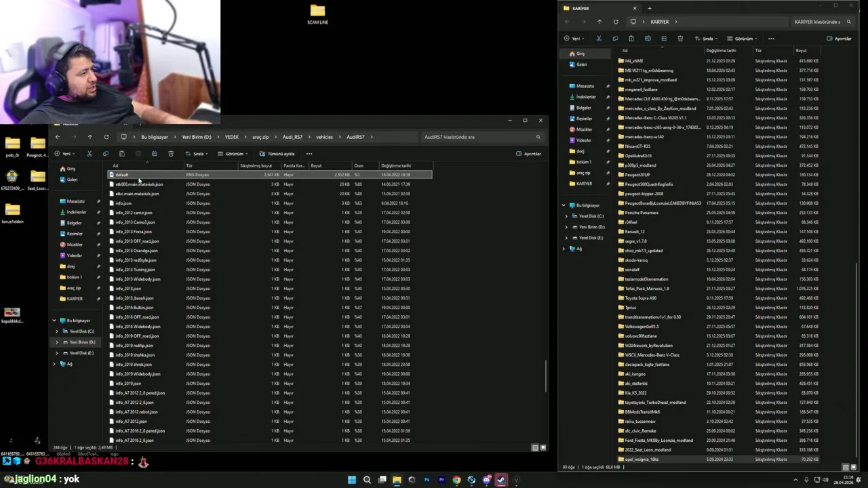Open the Görünüm dropdown in KARİYER window

[x=743, y=39]
